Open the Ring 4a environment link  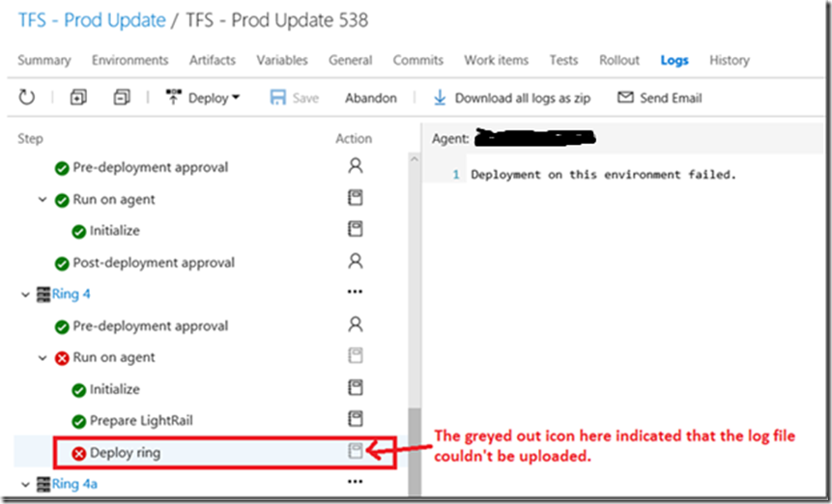tap(74, 485)
